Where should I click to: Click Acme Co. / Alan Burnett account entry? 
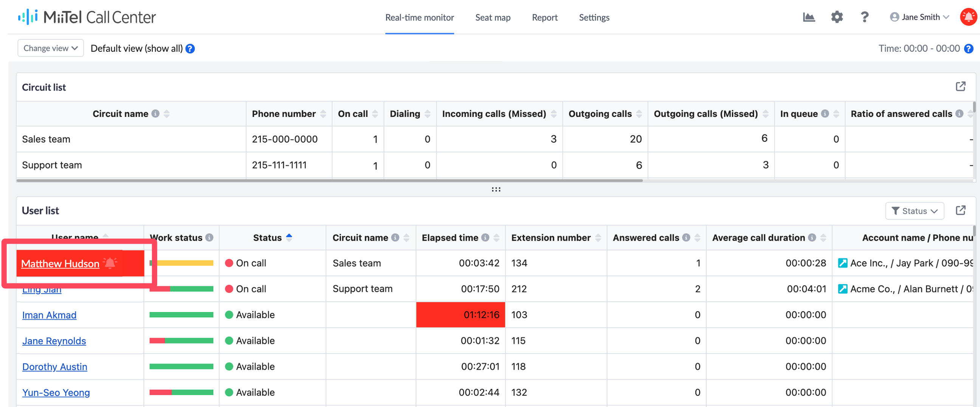point(912,289)
